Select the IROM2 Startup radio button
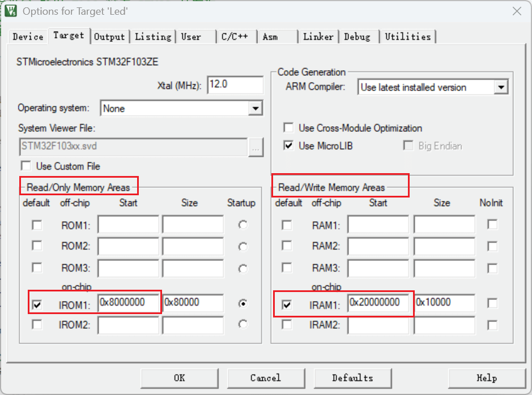 (x=243, y=324)
